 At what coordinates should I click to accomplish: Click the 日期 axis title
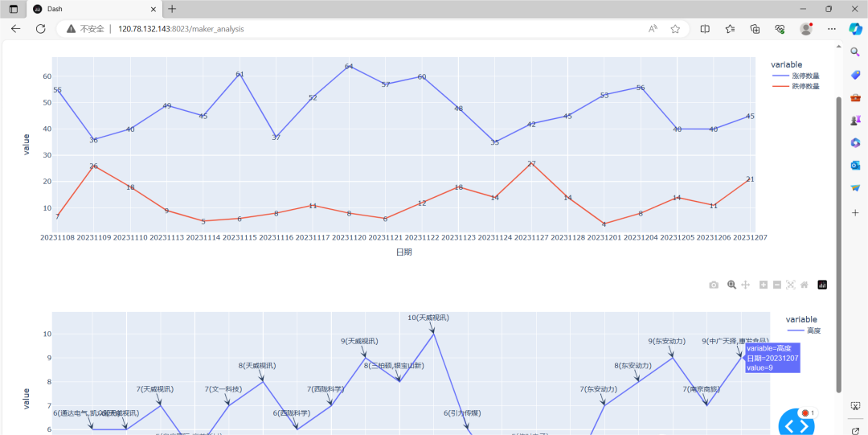(x=403, y=252)
